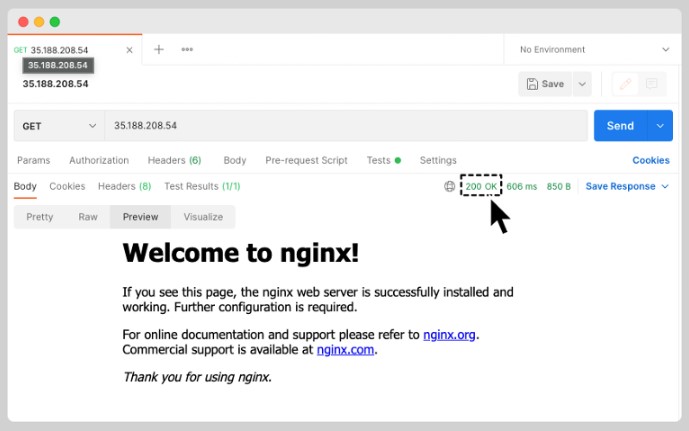The image size is (689, 431).
Task: Open the Test Results (1/1) tab
Action: click(202, 186)
